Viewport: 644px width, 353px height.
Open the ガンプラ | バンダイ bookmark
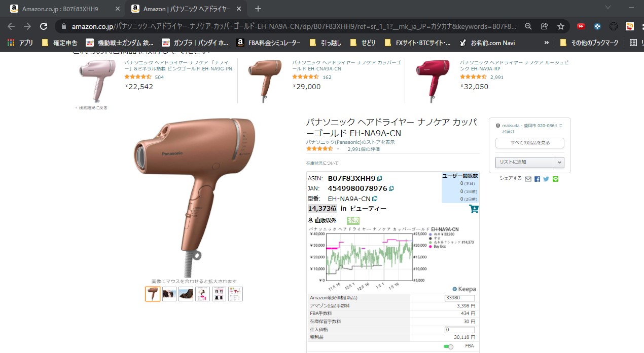[x=195, y=43]
